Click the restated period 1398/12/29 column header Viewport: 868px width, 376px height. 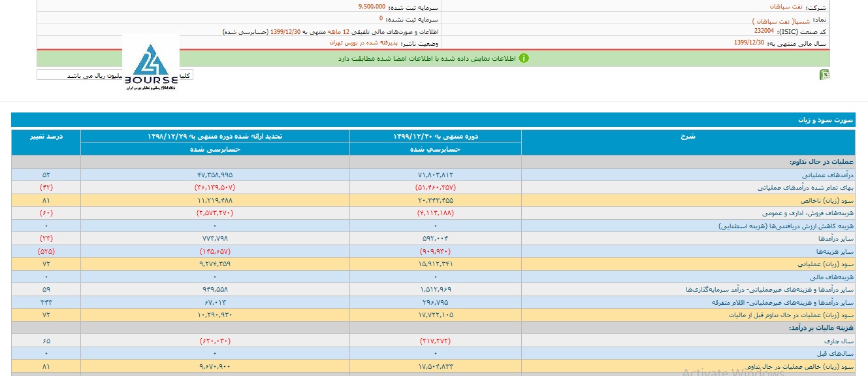pyautogui.click(x=215, y=137)
